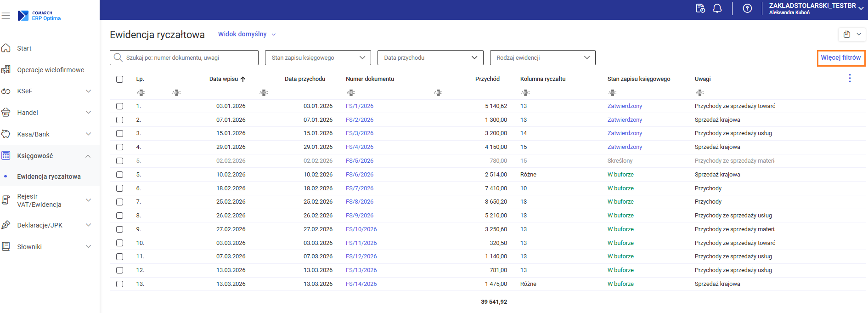Click the Comarch ERP Optima logo

point(39,16)
